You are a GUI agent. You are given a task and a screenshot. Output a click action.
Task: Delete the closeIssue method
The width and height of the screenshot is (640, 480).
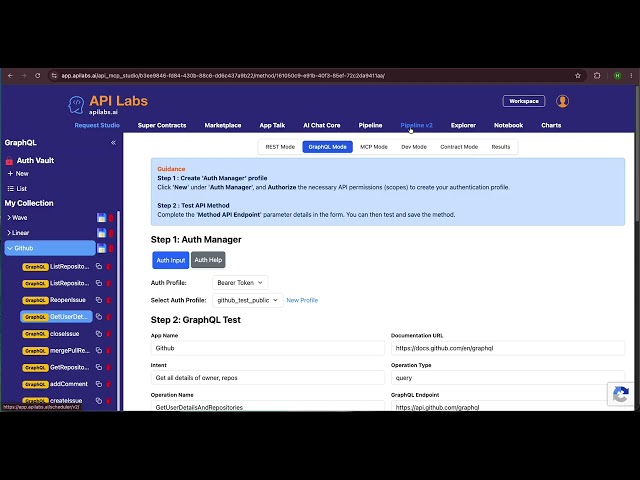[x=109, y=333]
